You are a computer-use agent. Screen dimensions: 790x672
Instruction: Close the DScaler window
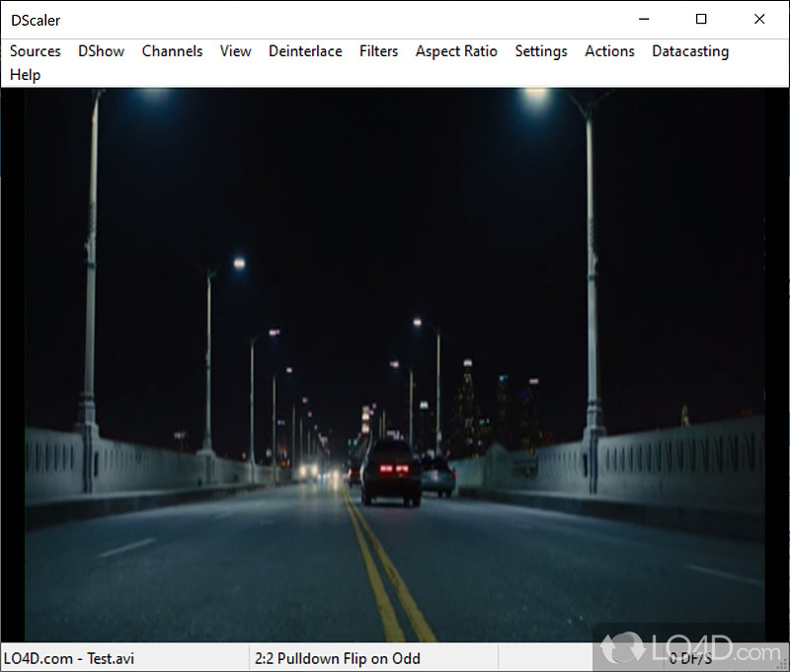tap(758, 20)
